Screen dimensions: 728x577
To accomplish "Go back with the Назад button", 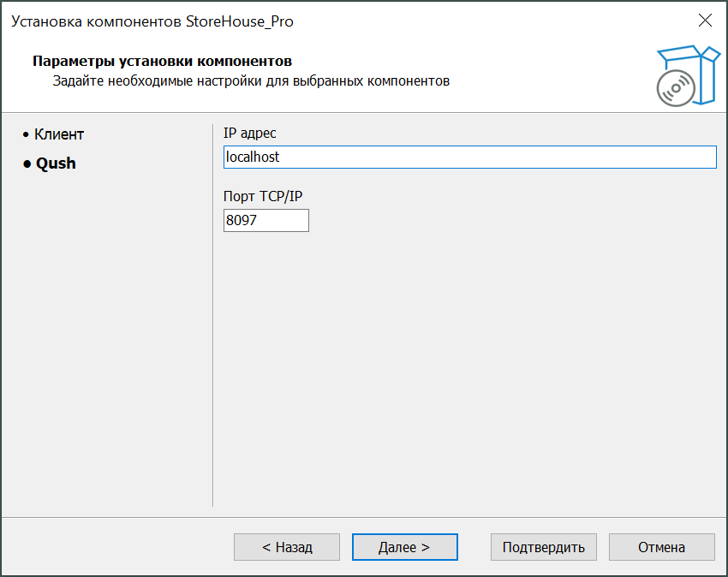I will [x=287, y=547].
